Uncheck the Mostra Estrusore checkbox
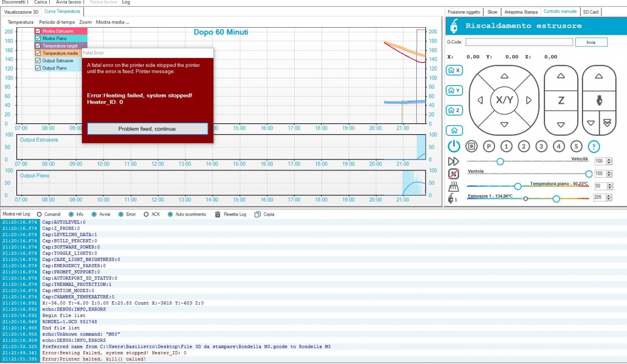 pos(38,31)
